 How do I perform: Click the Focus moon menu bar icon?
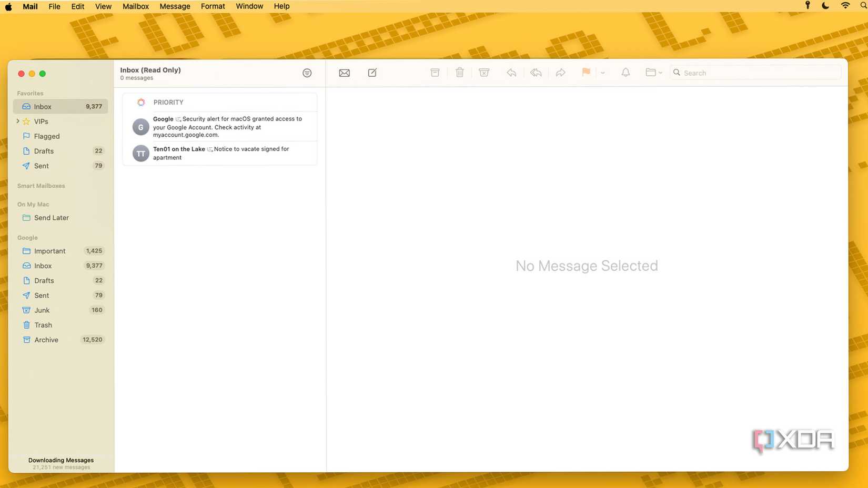(825, 6)
